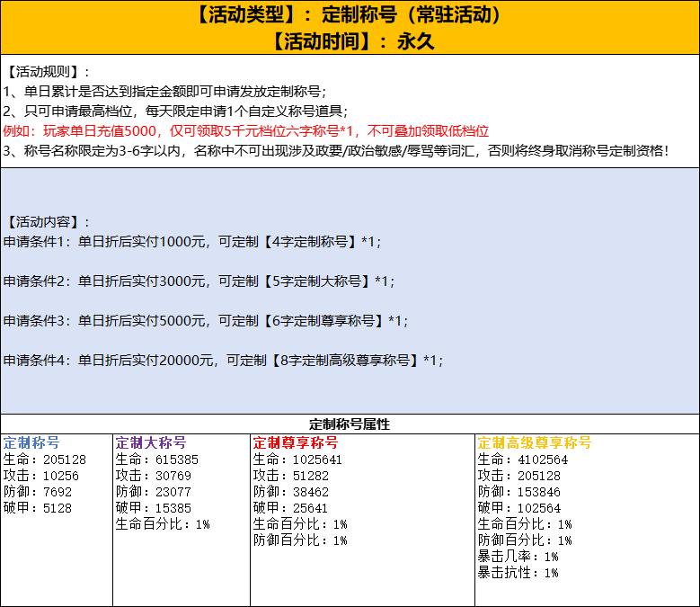Click rule 2 about 只可申请最高档位

175,112
